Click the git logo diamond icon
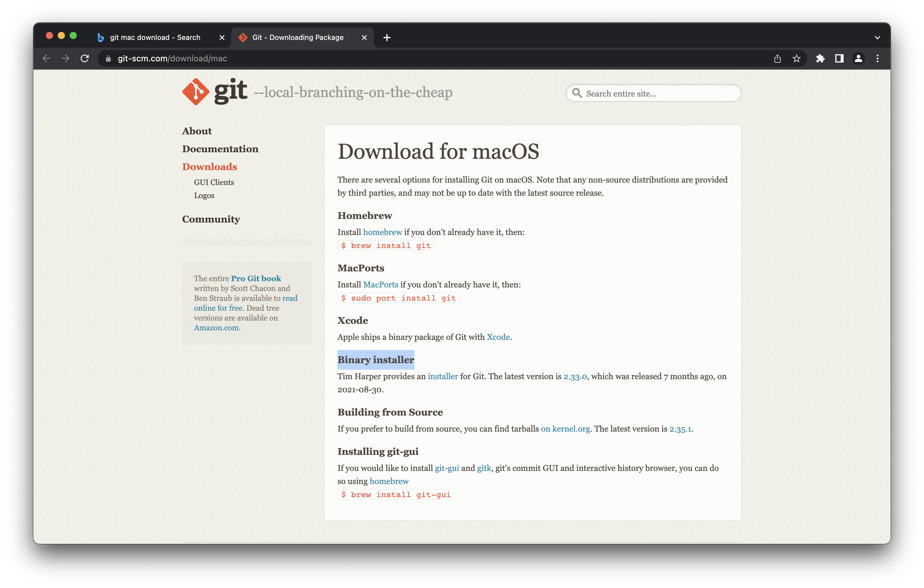The image size is (924, 588). pos(196,92)
